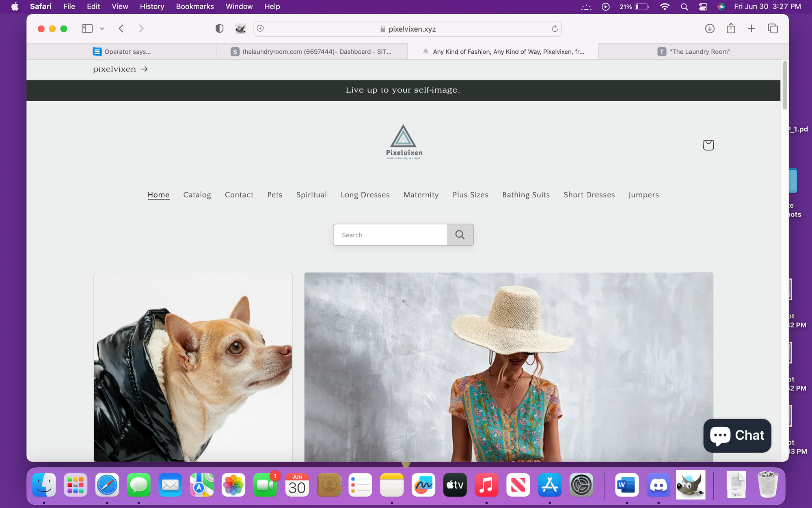Screen dimensions: 812x508
Task: Open the shopping cart bag
Action: [x=708, y=145]
